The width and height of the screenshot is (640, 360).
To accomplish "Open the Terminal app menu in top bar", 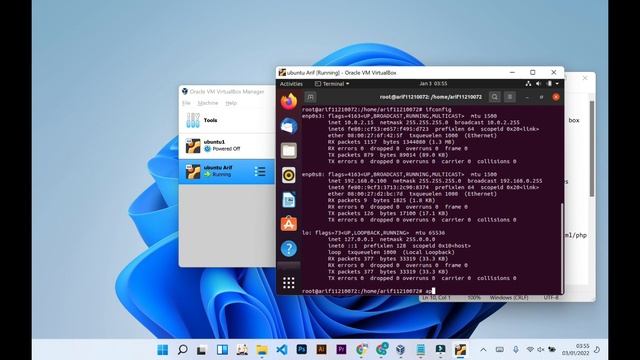I will click(332, 84).
